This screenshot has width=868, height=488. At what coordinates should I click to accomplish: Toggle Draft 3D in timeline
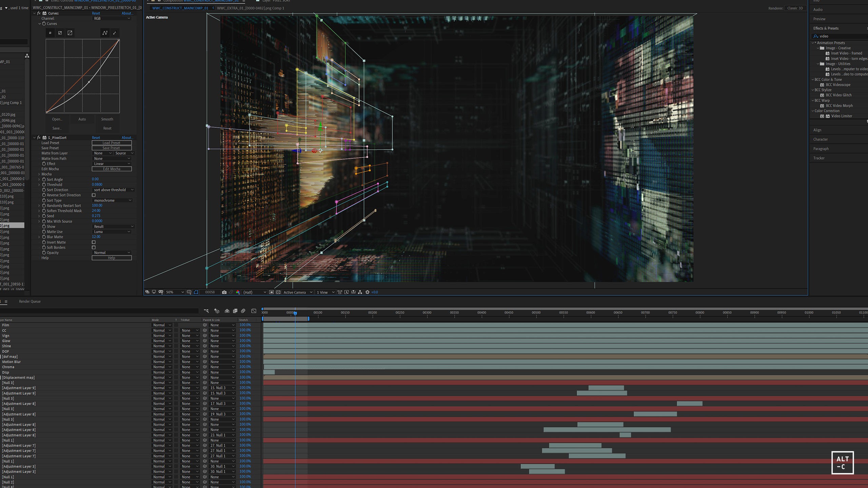[217, 311]
